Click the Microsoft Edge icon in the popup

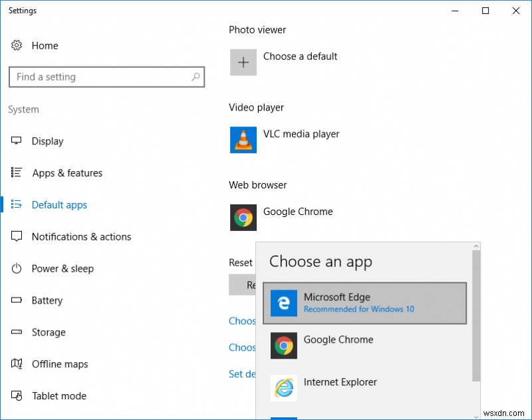(284, 303)
